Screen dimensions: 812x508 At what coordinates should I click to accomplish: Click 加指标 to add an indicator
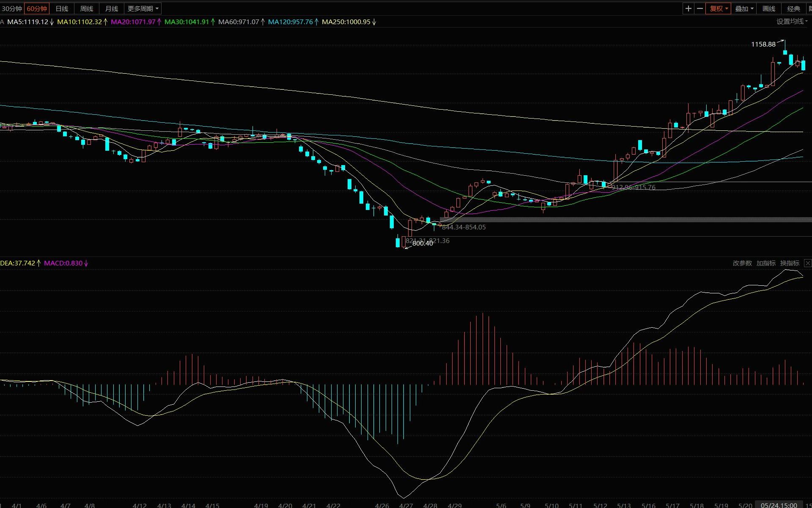[766, 263]
